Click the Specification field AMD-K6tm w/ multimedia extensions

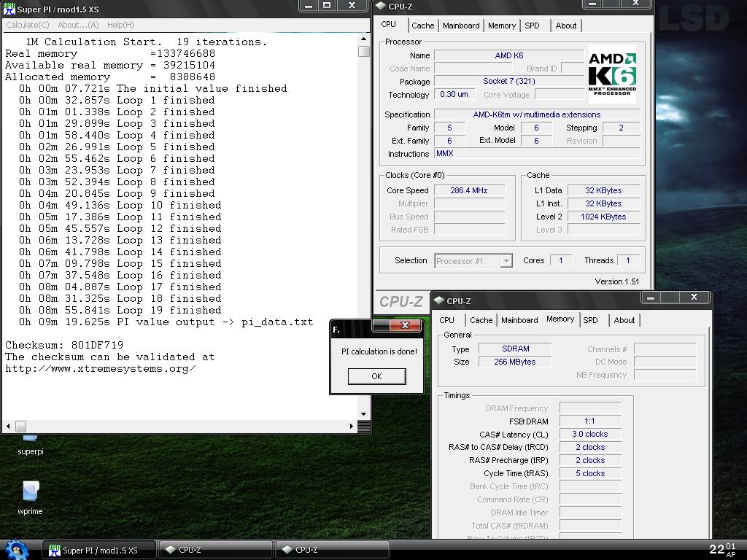pos(537,114)
